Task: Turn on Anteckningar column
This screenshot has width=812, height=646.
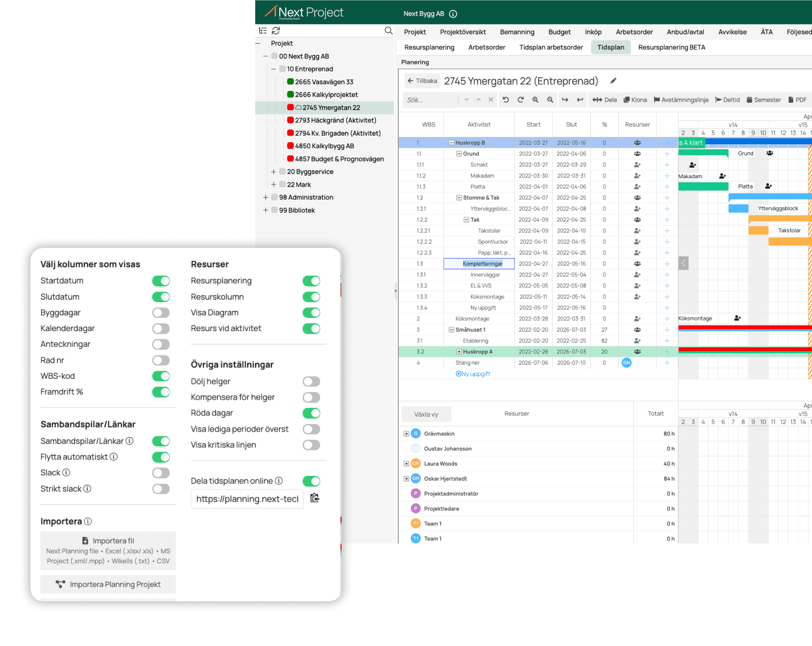Action: click(x=161, y=344)
